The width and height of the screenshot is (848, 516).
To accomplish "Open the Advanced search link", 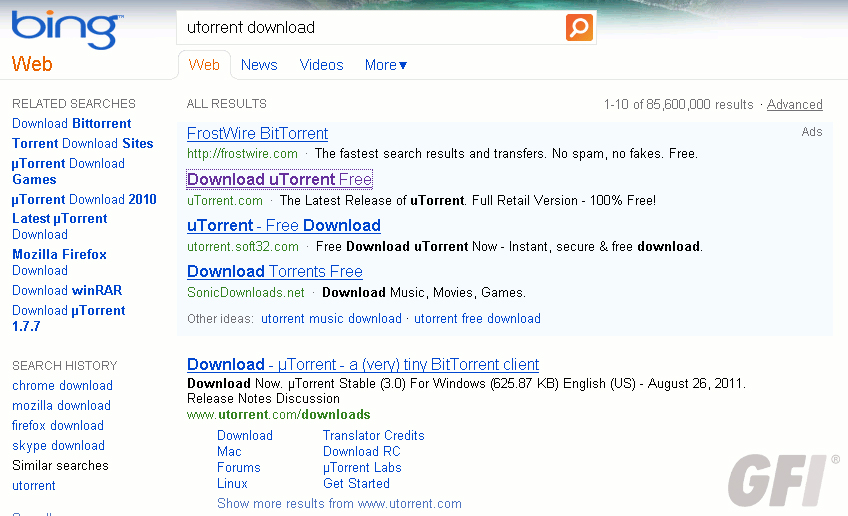I will pos(794,104).
